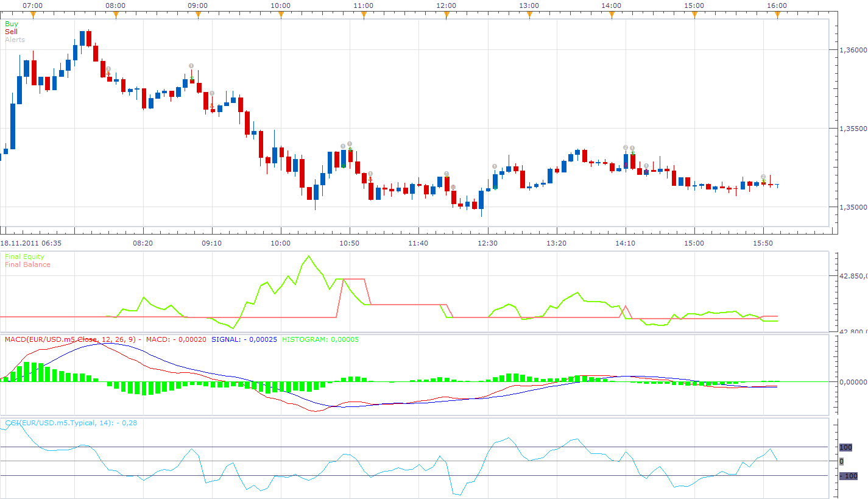This screenshot has width=868, height=499.
Task: Click the 18.11.2011 06:35 date label
Action: [31, 242]
